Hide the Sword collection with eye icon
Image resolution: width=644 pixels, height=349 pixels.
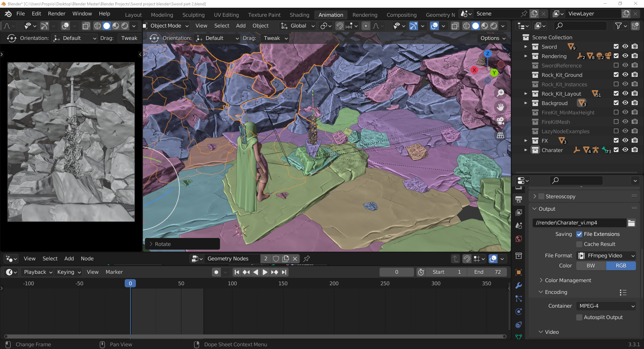(625, 47)
